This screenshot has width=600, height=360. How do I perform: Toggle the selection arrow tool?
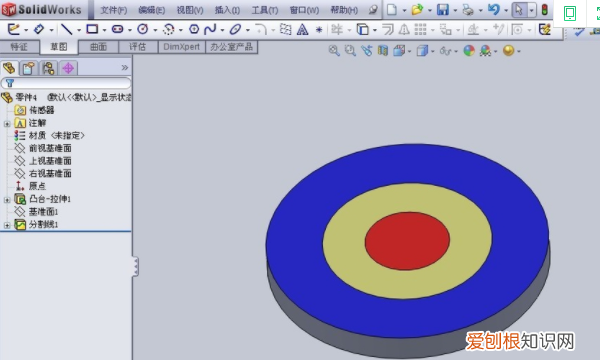[519, 10]
